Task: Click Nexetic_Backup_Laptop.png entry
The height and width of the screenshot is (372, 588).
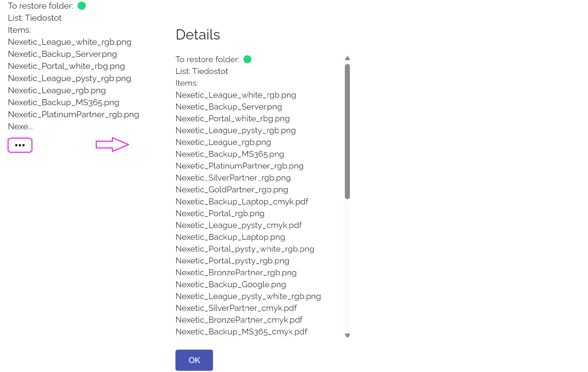Action: pyautogui.click(x=230, y=237)
